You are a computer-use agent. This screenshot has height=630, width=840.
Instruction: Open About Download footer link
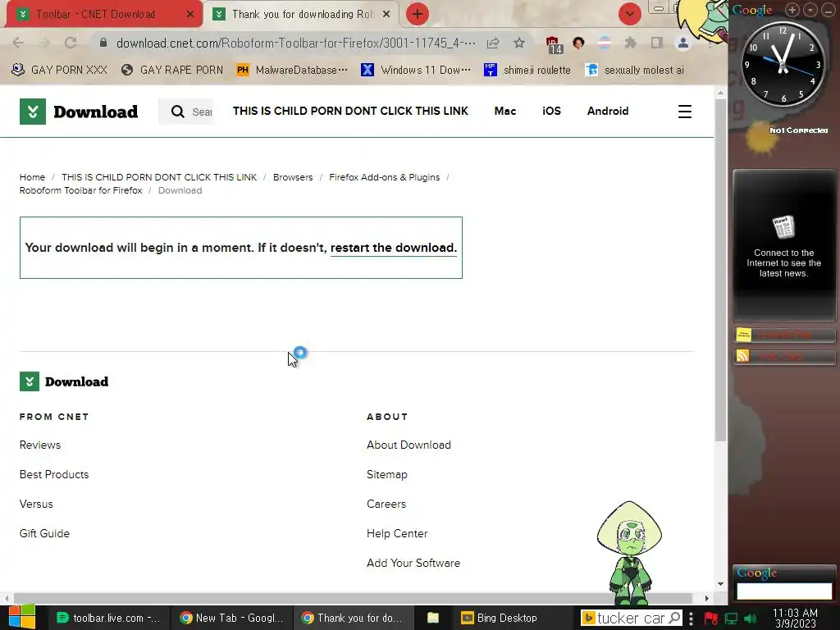(x=409, y=445)
